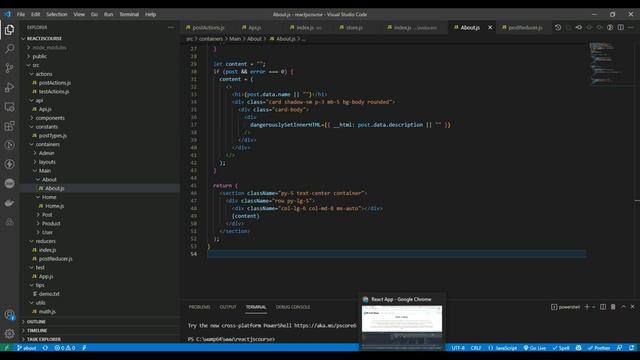Open the Search view in the activity bar
The height and width of the screenshot is (360, 640).
[9, 49]
